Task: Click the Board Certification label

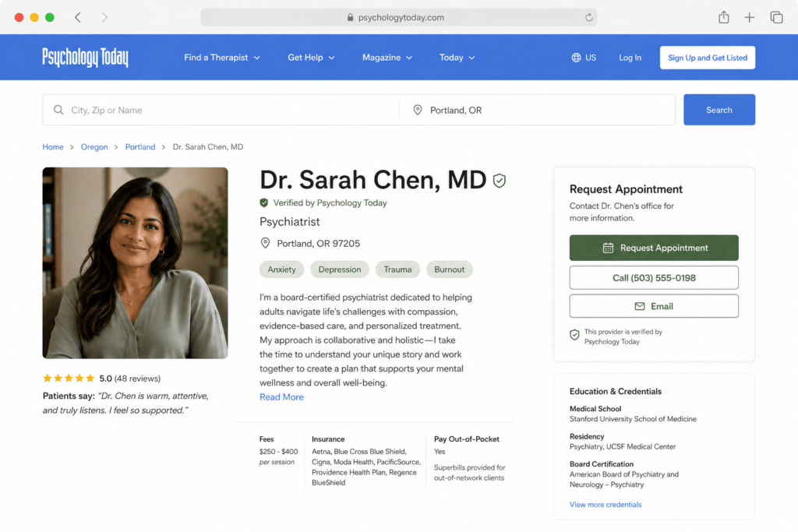Action: (x=602, y=464)
